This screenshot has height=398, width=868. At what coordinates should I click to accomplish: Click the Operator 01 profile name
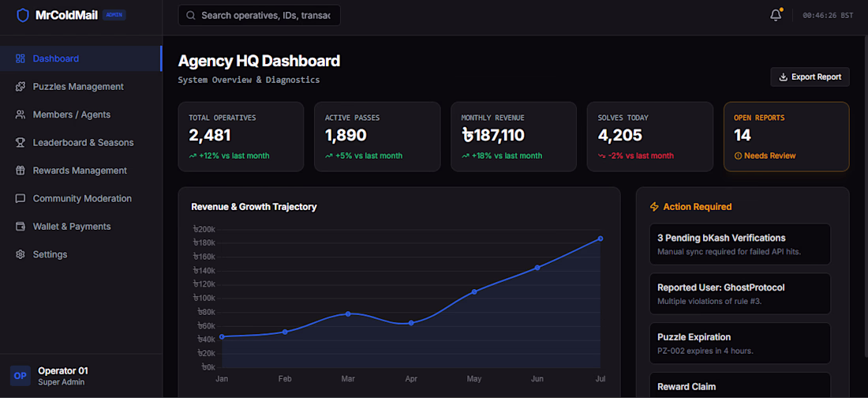pyautogui.click(x=63, y=371)
